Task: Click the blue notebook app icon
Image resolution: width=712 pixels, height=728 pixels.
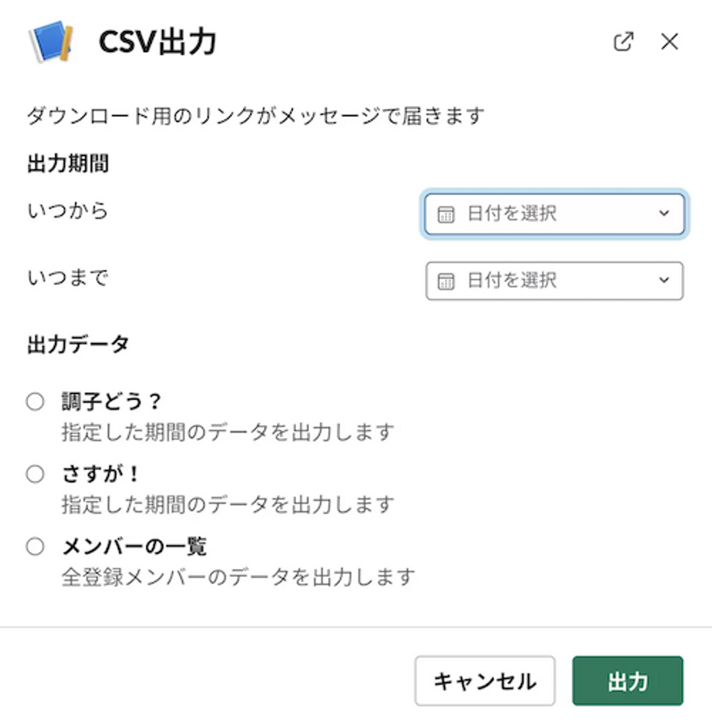Action: click(x=52, y=42)
